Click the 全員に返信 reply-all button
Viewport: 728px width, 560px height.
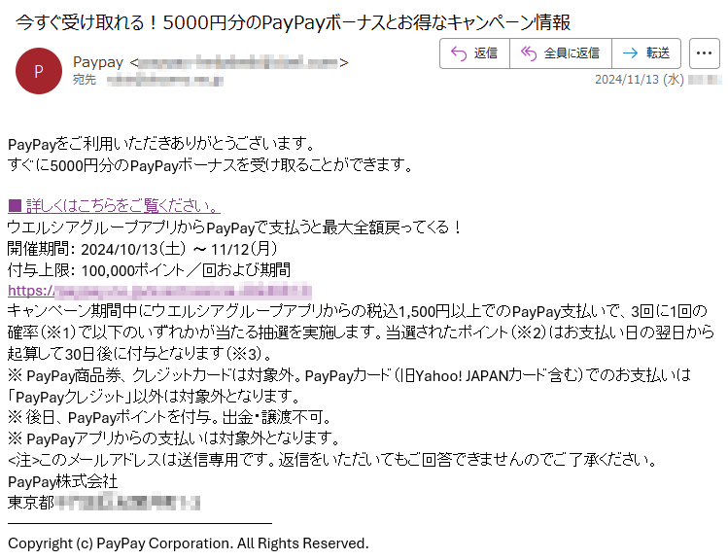click(x=561, y=53)
